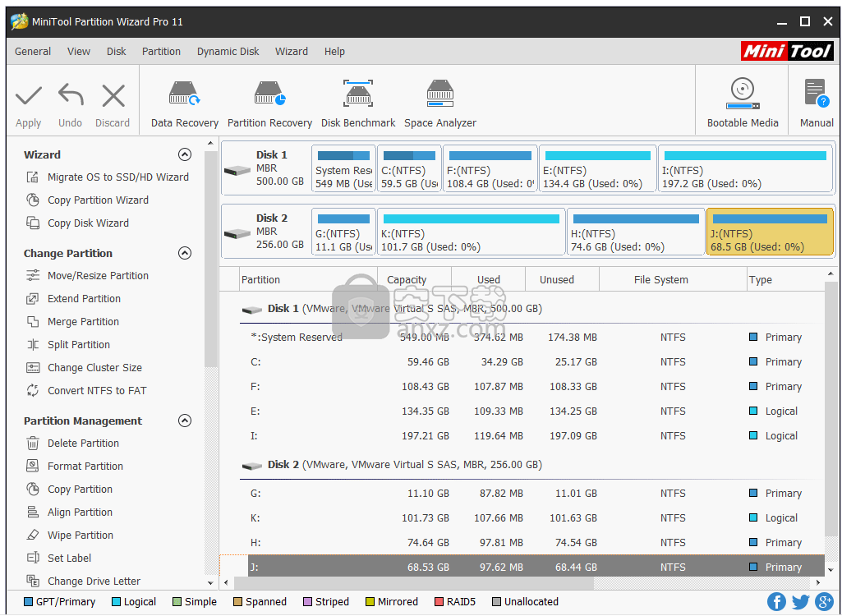The height and width of the screenshot is (616, 842).
Task: Click the Logical legend color swatch
Action: [x=116, y=601]
